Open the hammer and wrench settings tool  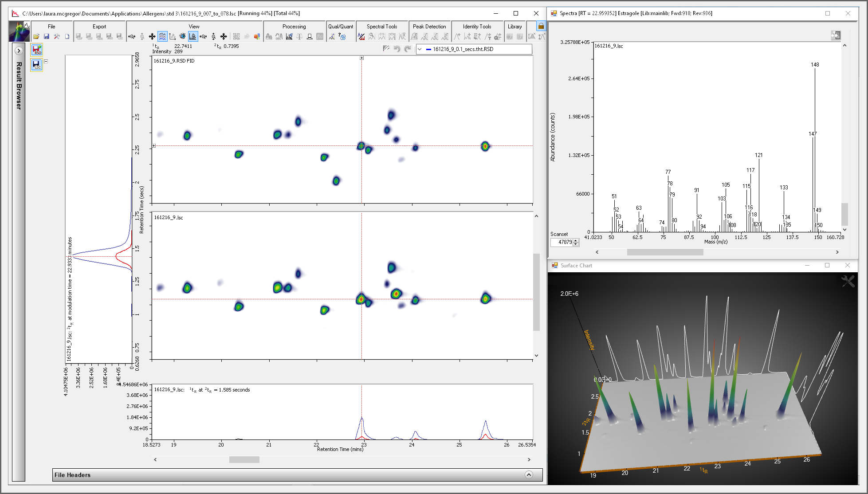57,37
